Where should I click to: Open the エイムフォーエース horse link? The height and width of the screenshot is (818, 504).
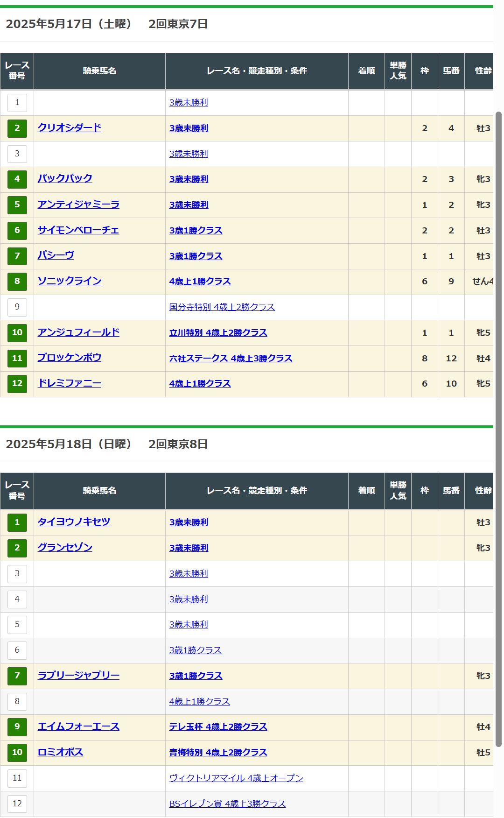[x=78, y=727]
